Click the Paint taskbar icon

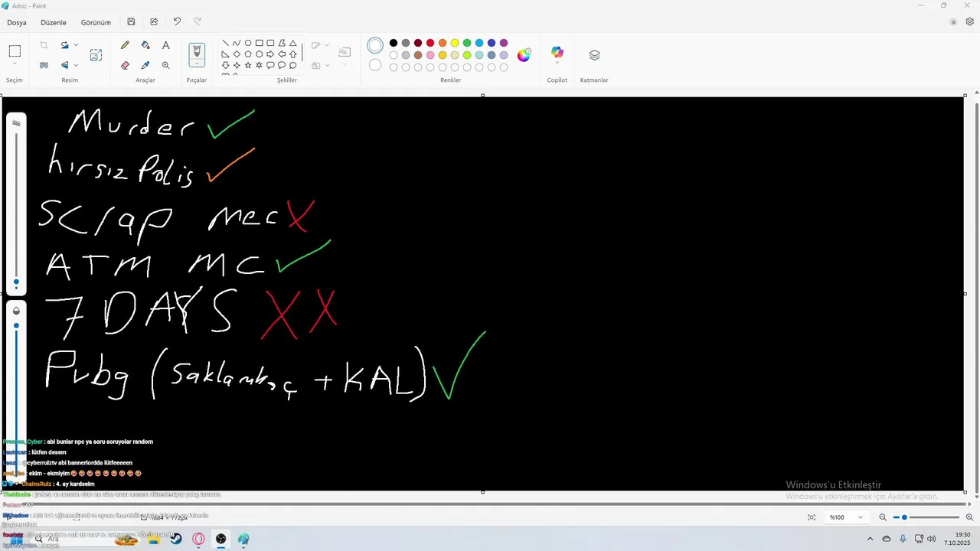pos(243,539)
